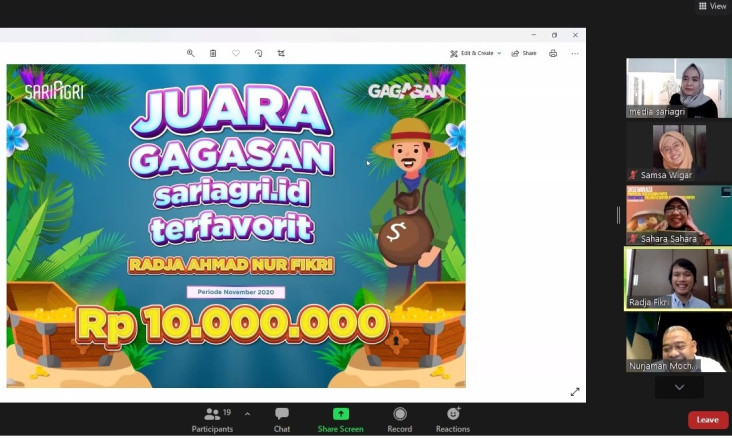Select Radja Fikri's video thumbnail
This screenshot has width=732, height=439.
pyautogui.click(x=679, y=279)
